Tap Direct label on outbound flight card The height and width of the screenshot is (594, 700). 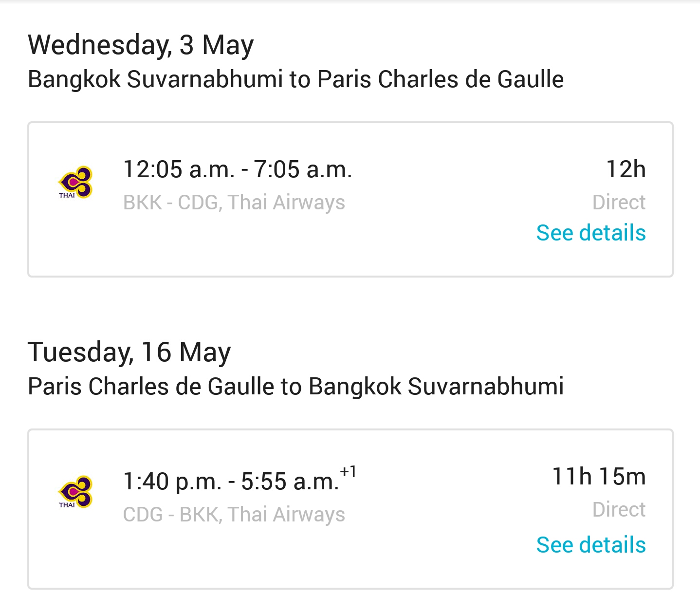coord(619,202)
